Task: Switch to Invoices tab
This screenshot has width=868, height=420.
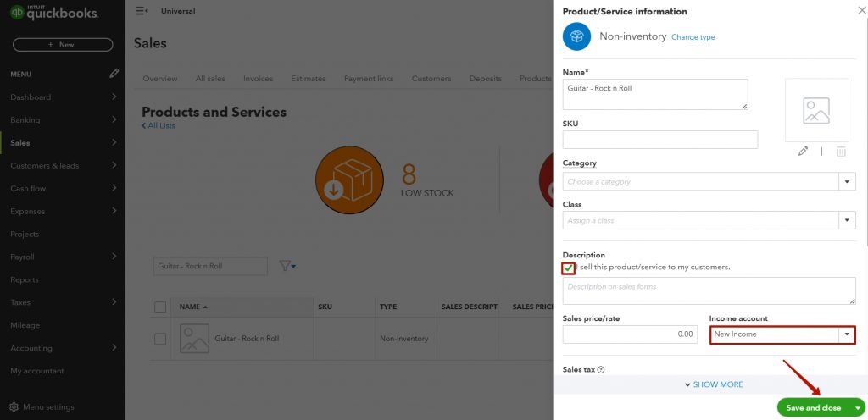Action: tap(258, 79)
